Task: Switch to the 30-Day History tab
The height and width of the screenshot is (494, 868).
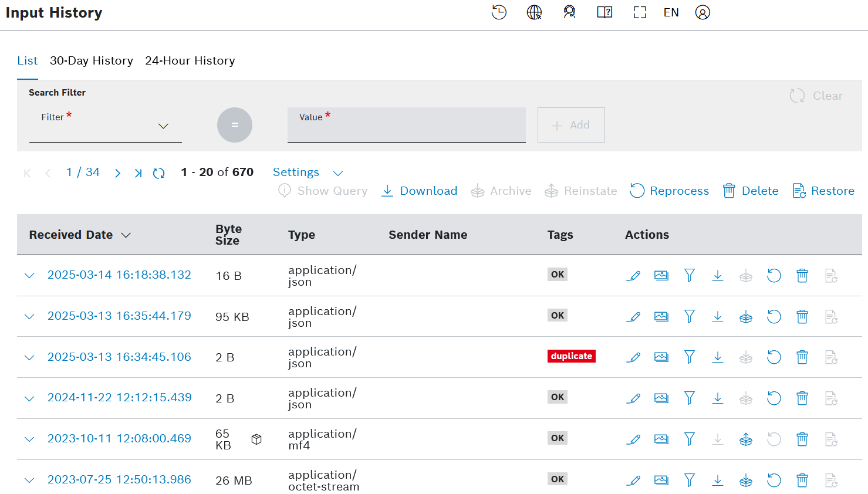Action: click(x=92, y=61)
